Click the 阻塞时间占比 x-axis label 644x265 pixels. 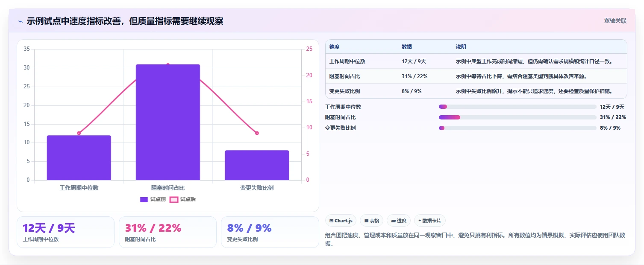click(x=168, y=188)
